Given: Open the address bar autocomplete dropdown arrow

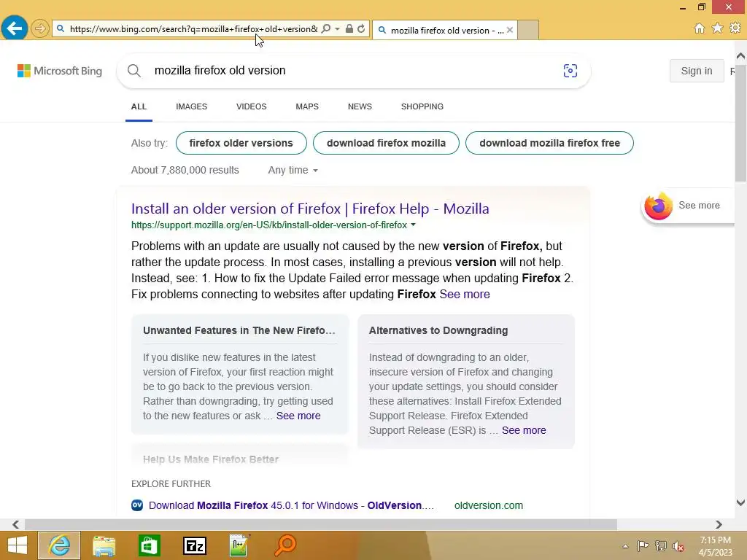Looking at the screenshot, I should [337, 28].
